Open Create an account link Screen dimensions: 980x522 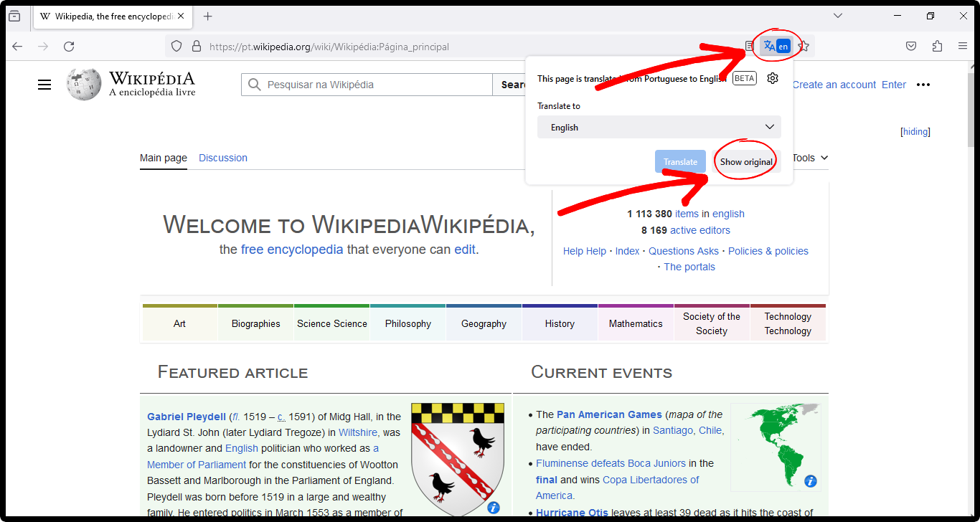tap(834, 85)
